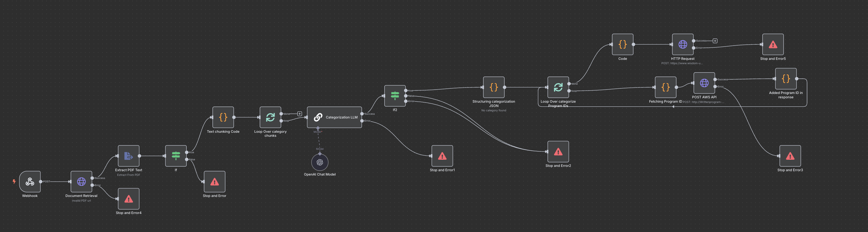Select Loop Over category chunks node

(270, 117)
